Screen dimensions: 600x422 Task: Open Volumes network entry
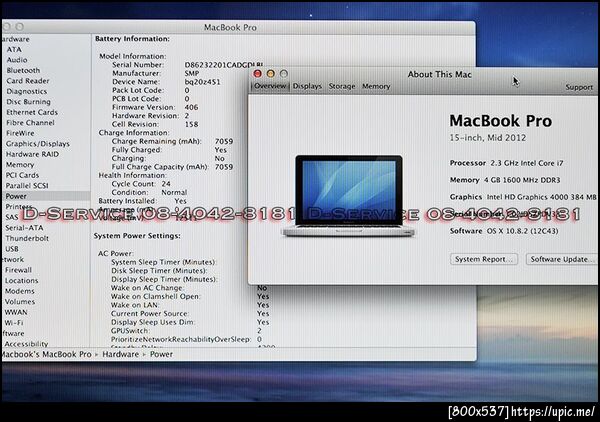20,301
